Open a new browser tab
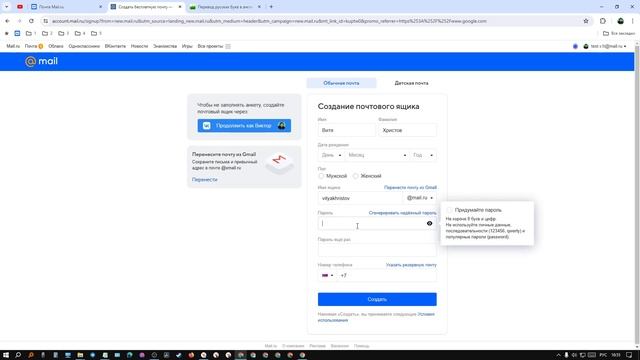 [x=271, y=7]
